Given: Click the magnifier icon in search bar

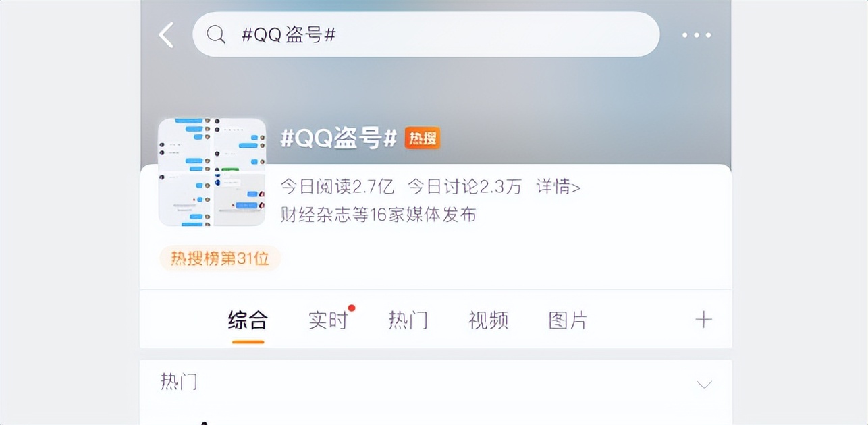Looking at the screenshot, I should click(215, 34).
